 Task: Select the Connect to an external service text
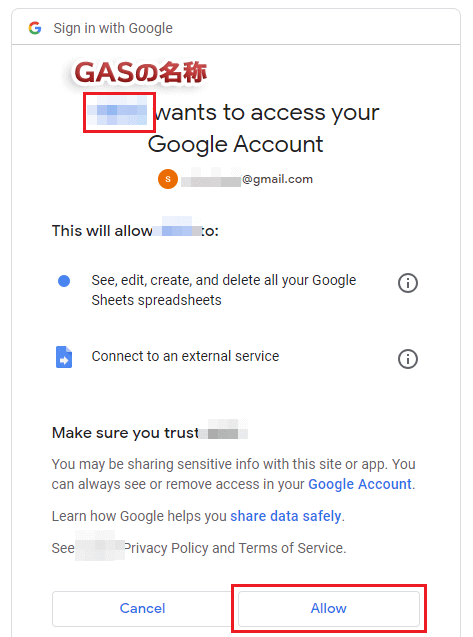click(x=185, y=356)
